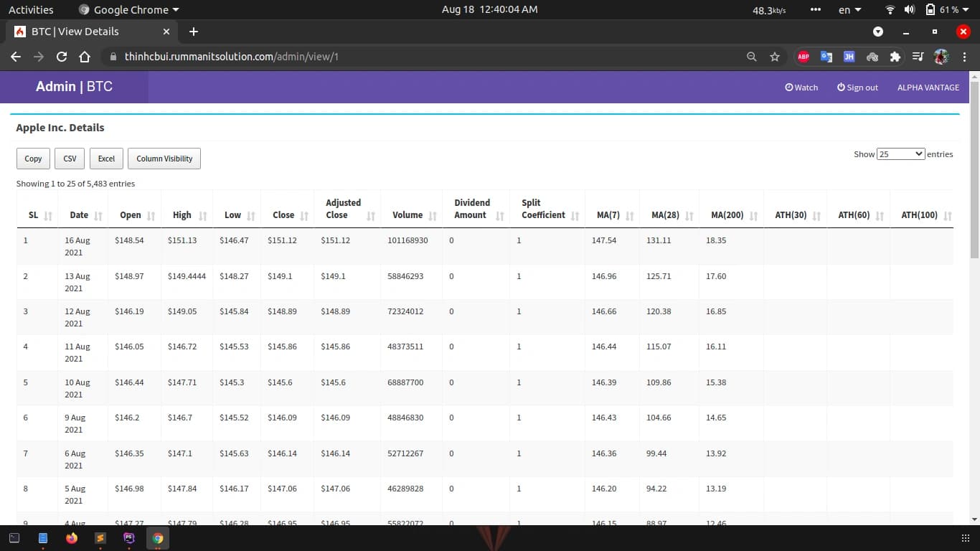Image resolution: width=980 pixels, height=551 pixels.
Task: Open the Chrome profile avatar
Action: tap(941, 57)
